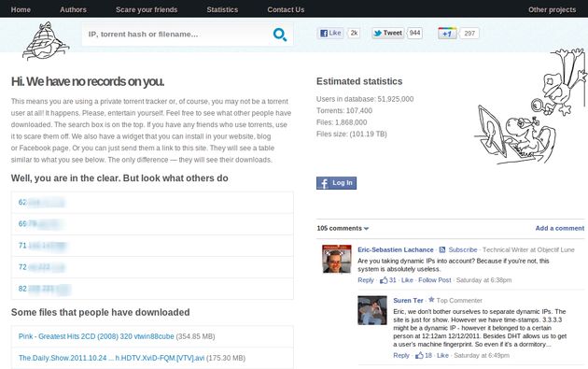The height and width of the screenshot is (369, 588).
Task: Open the Statistics page
Action: point(222,9)
